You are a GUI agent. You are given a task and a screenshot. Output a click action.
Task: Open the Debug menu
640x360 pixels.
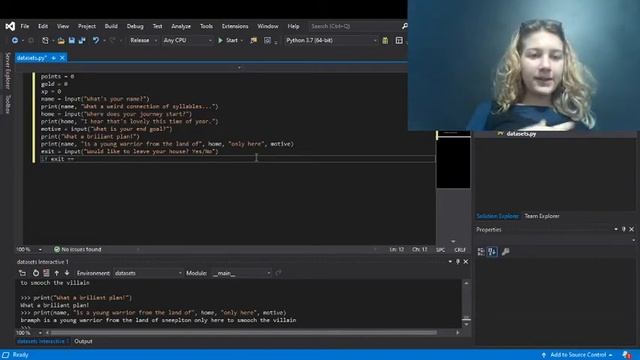pyautogui.click(x=135, y=26)
